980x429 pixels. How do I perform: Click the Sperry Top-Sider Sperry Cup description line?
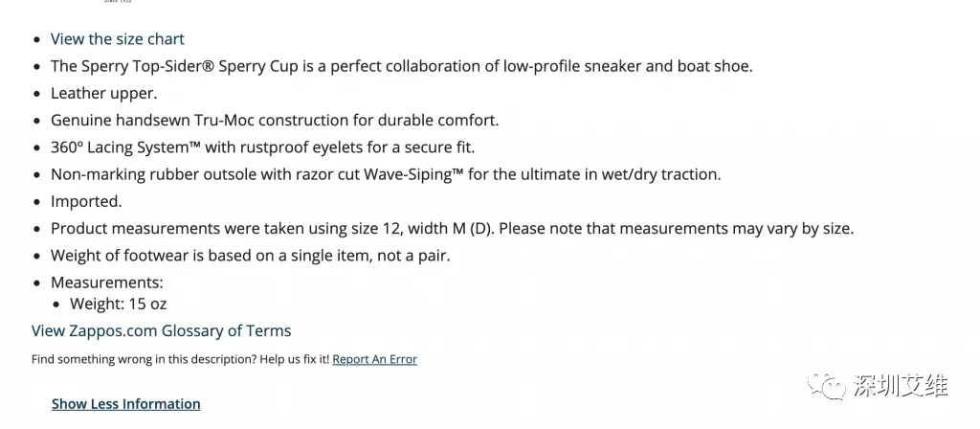click(401, 67)
